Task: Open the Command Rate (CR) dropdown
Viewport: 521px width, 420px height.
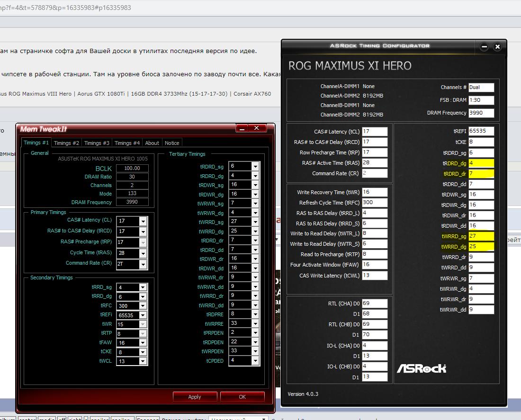Action: click(x=143, y=264)
